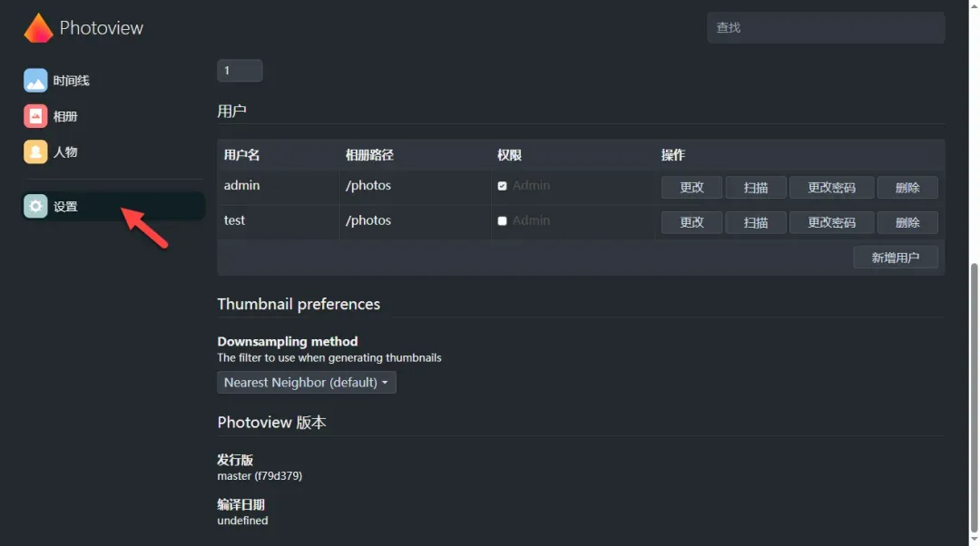Click 扫描 button for admin user
The image size is (980, 546).
coord(756,188)
